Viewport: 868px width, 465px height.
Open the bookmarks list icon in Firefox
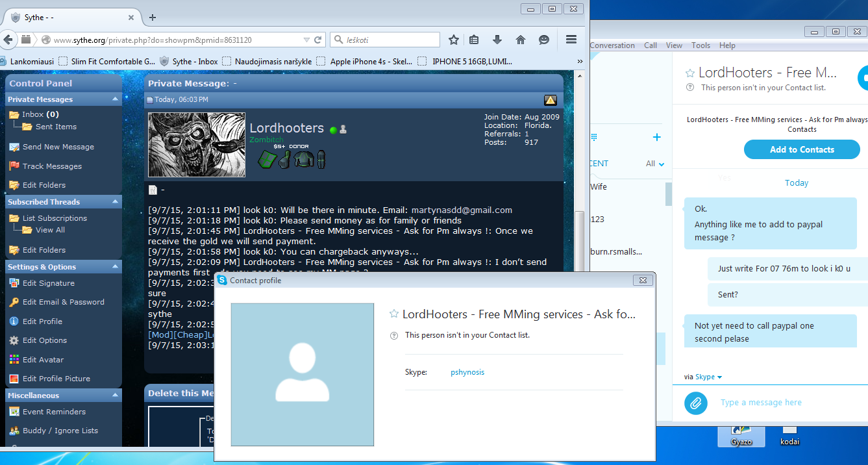point(474,40)
